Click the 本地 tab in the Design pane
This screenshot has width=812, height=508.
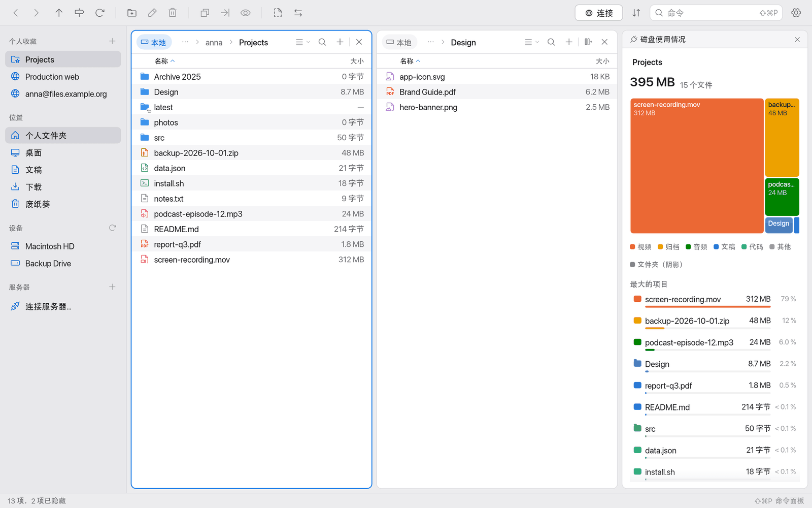point(399,42)
